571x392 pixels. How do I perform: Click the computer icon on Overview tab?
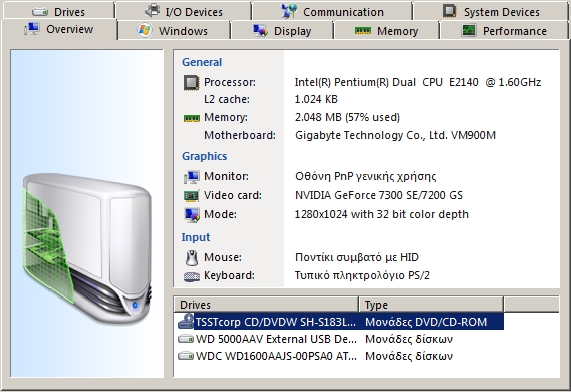pos(32,29)
